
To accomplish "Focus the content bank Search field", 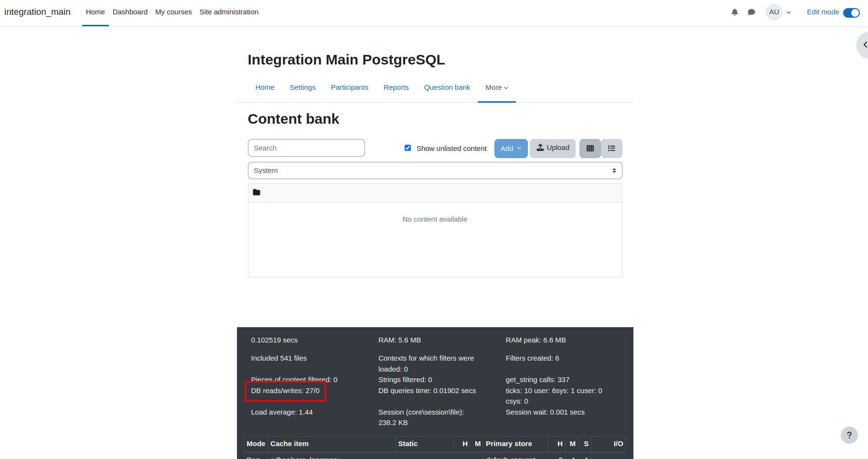I will [306, 148].
